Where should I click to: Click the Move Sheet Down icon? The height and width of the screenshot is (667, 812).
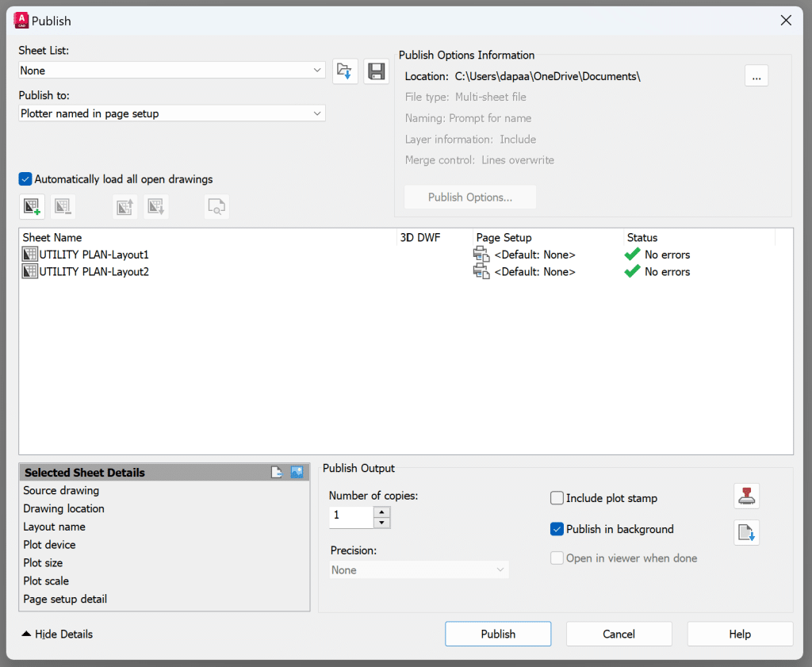coord(155,207)
